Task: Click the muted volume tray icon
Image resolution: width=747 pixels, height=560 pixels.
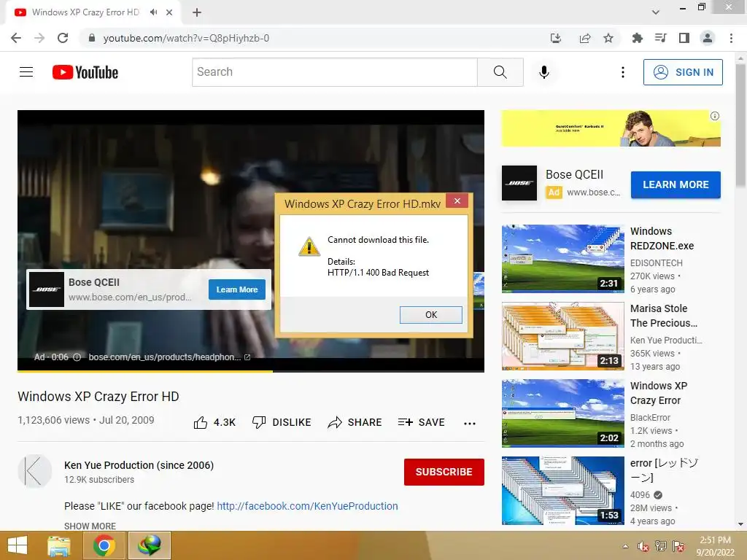Action: [643, 546]
